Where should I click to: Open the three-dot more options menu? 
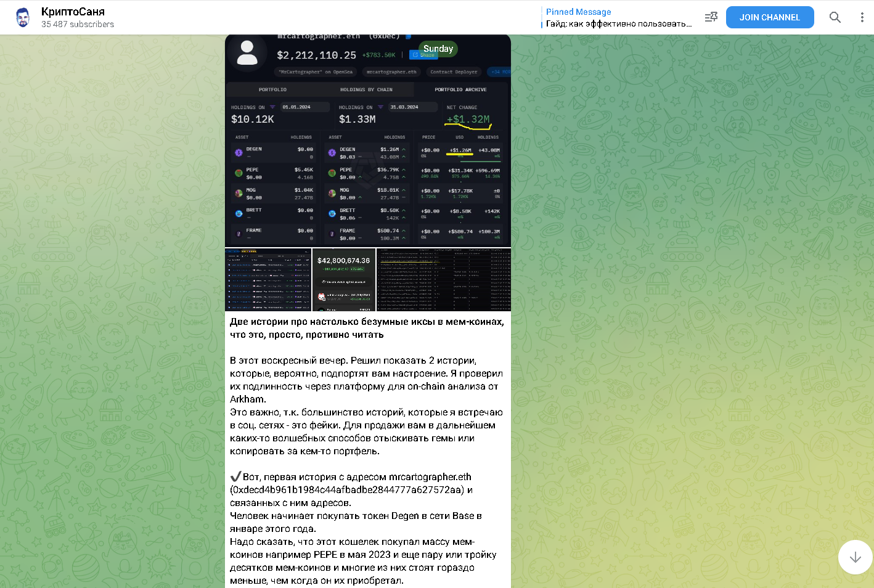pyautogui.click(x=862, y=17)
